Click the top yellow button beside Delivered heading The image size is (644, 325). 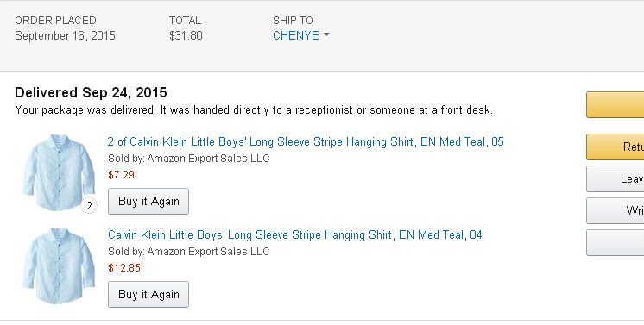[x=615, y=105]
